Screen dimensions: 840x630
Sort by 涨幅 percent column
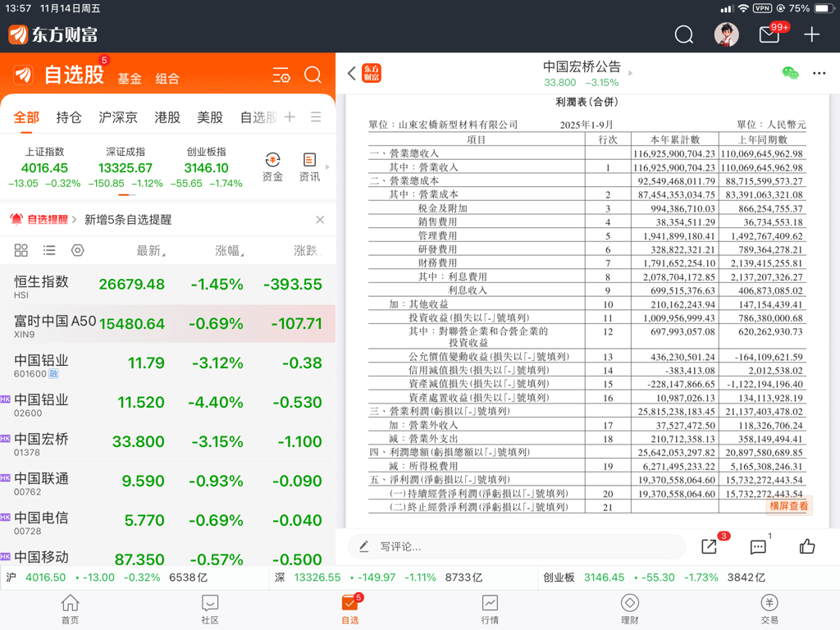pos(230,251)
